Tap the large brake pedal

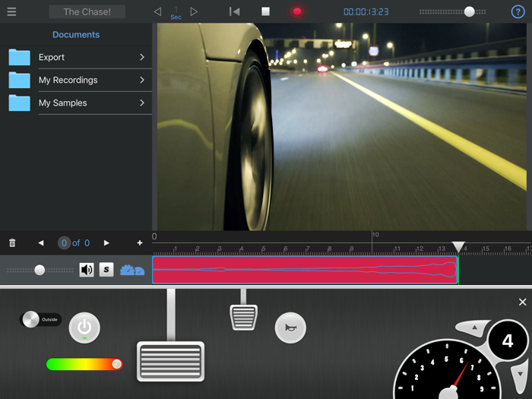click(171, 361)
